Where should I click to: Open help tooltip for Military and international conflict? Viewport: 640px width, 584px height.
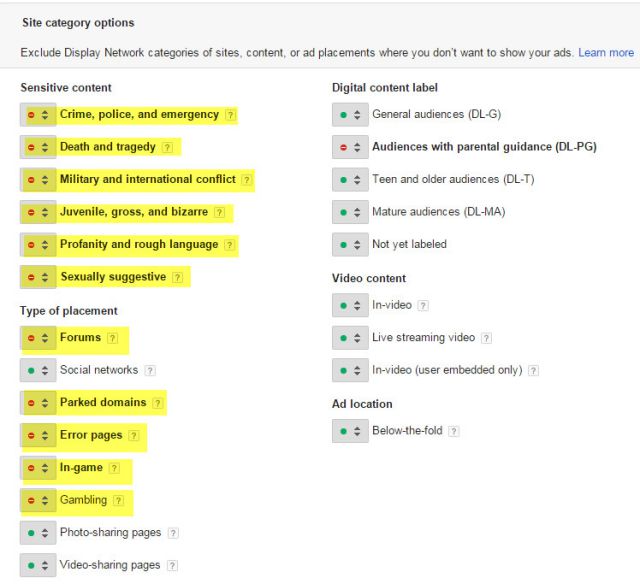[x=247, y=180]
